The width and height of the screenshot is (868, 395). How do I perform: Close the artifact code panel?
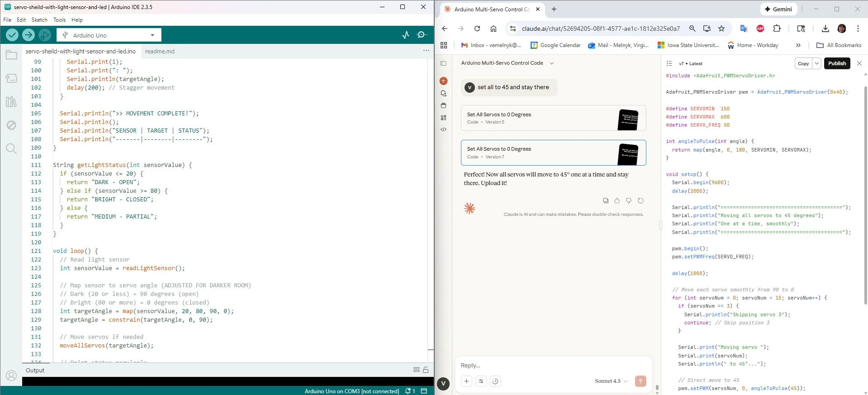pyautogui.click(x=859, y=63)
